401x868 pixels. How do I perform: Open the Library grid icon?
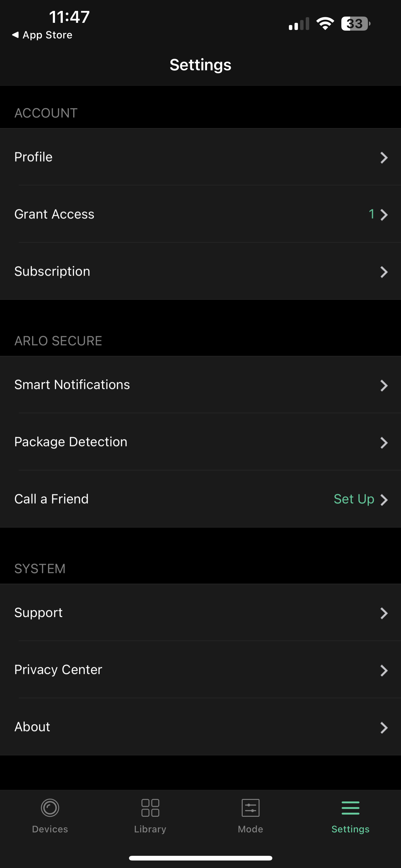(x=150, y=808)
